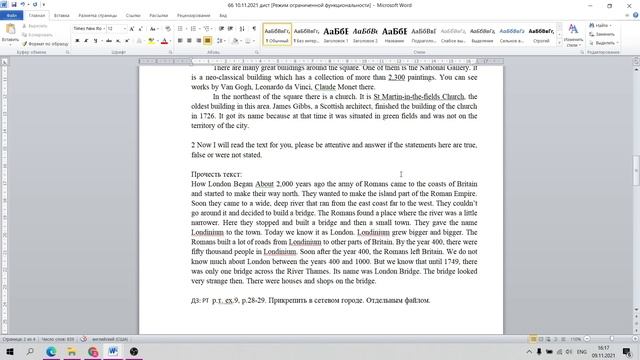
Task: Open the font size combo box
Action: [116, 29]
